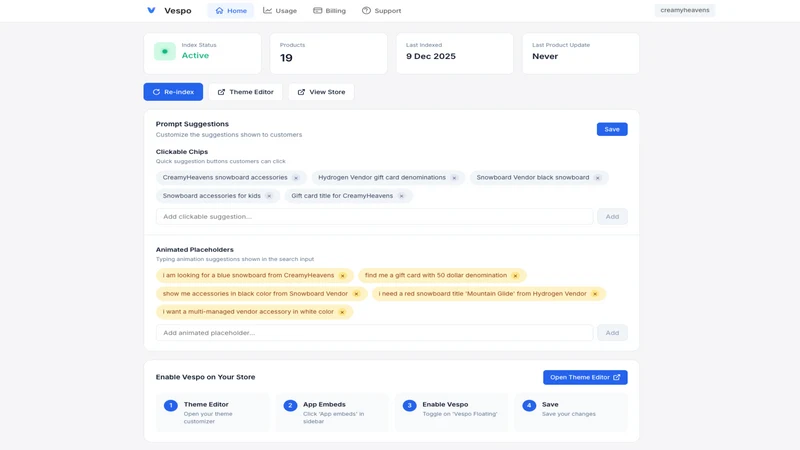Remove 'Hydrogen Vendor gift card denominations' chip

click(x=454, y=178)
